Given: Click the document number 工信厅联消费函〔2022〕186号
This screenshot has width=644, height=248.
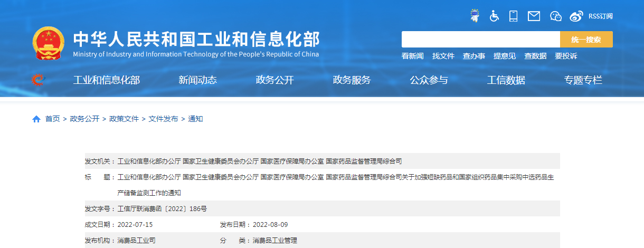Looking at the screenshot, I should tap(163, 209).
